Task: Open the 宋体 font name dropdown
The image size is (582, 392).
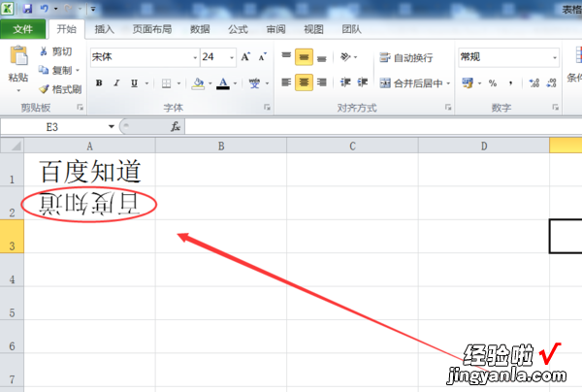Action: [x=195, y=57]
